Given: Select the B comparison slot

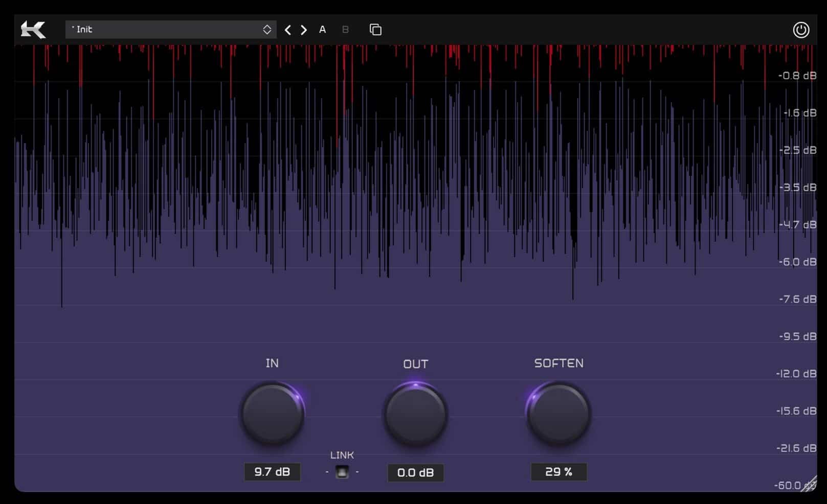Looking at the screenshot, I should point(345,30).
